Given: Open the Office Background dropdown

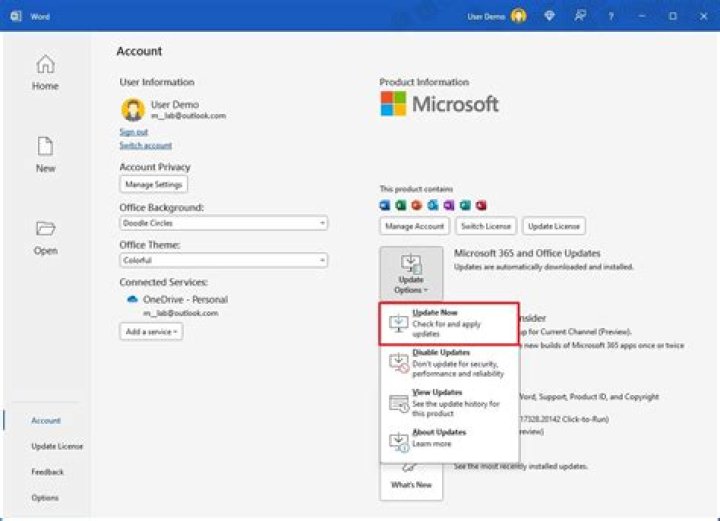Looking at the screenshot, I should tap(224, 223).
